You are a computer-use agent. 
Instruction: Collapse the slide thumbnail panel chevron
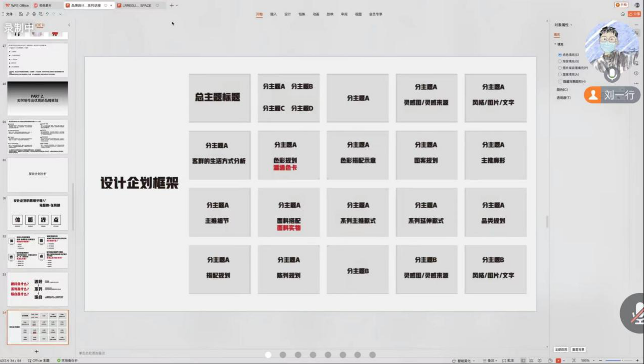(69, 25)
